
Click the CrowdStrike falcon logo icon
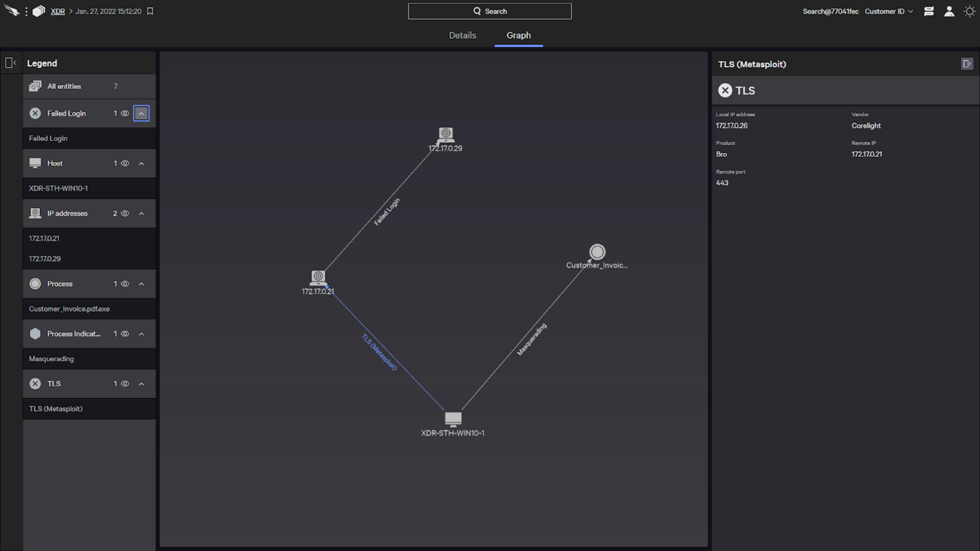12,11
